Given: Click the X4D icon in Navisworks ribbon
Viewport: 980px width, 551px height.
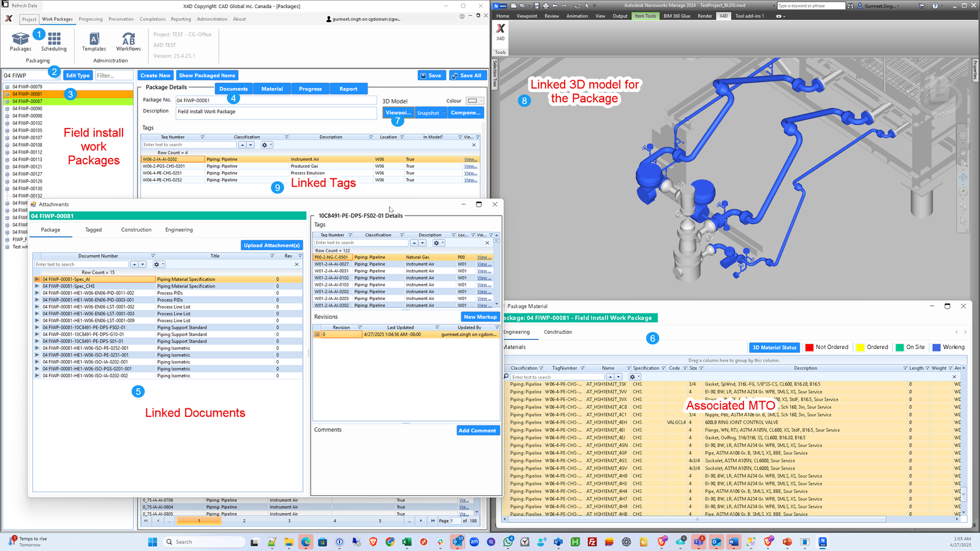Looking at the screenshot, I should [x=500, y=29].
